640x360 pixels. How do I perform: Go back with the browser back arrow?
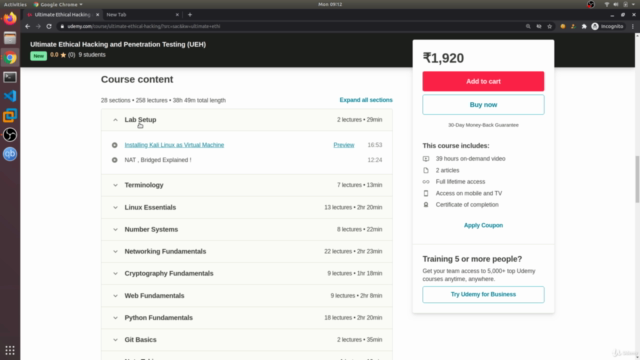tap(27, 26)
